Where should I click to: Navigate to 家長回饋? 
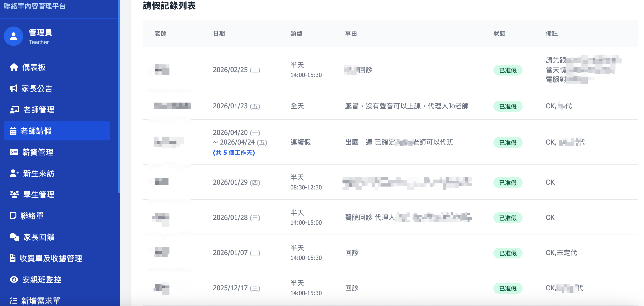point(57,237)
